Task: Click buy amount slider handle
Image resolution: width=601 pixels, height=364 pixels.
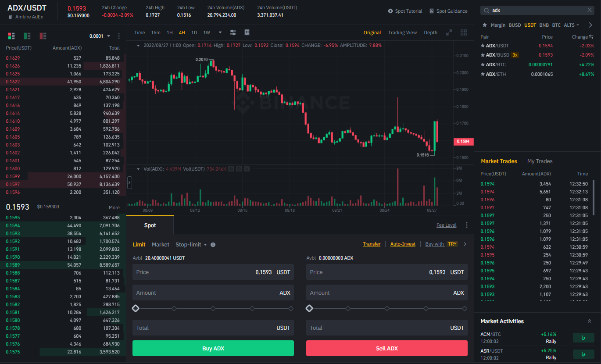Action: pyautogui.click(x=136, y=309)
